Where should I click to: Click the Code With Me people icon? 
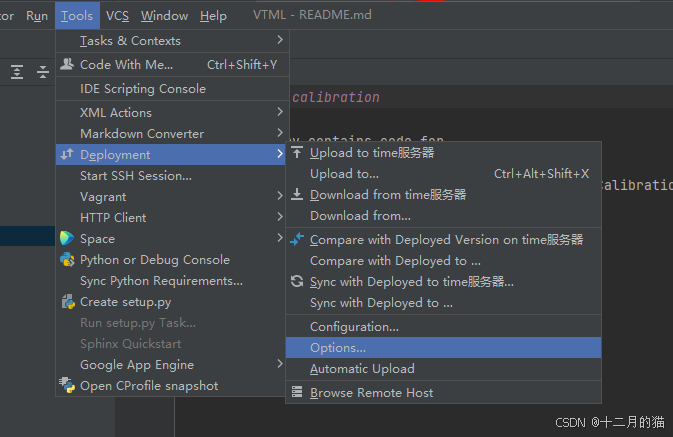(x=67, y=64)
